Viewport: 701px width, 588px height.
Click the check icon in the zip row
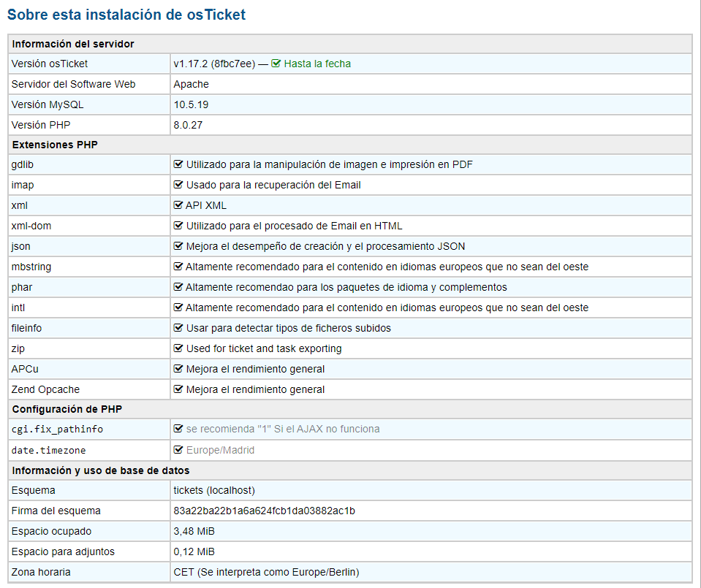click(x=178, y=348)
